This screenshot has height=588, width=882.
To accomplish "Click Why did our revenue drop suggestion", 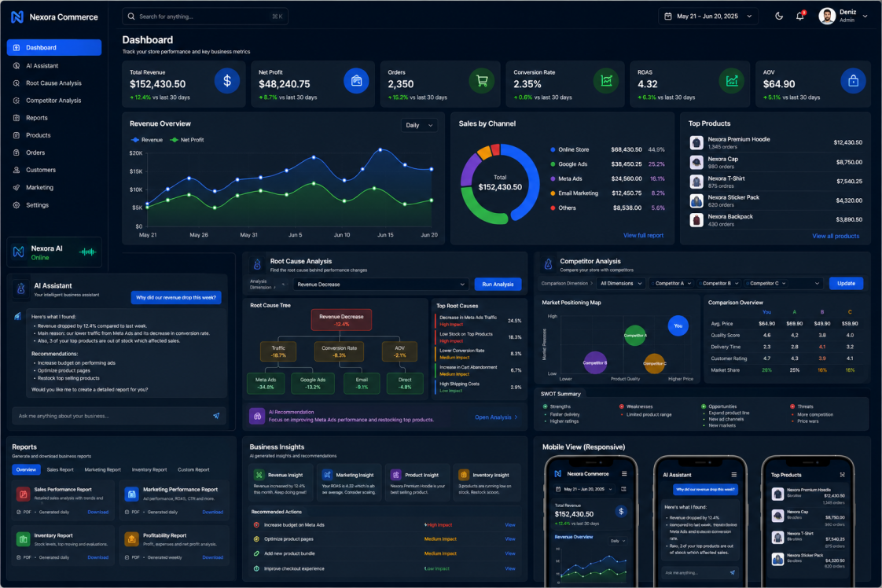I will [176, 297].
